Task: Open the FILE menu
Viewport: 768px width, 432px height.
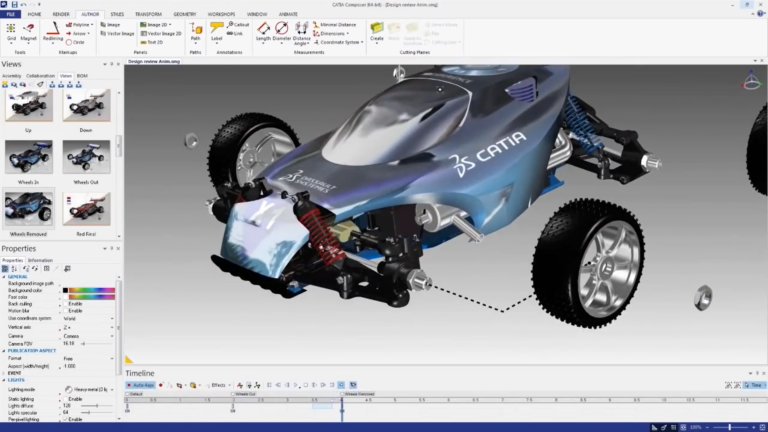Action: tap(10, 14)
